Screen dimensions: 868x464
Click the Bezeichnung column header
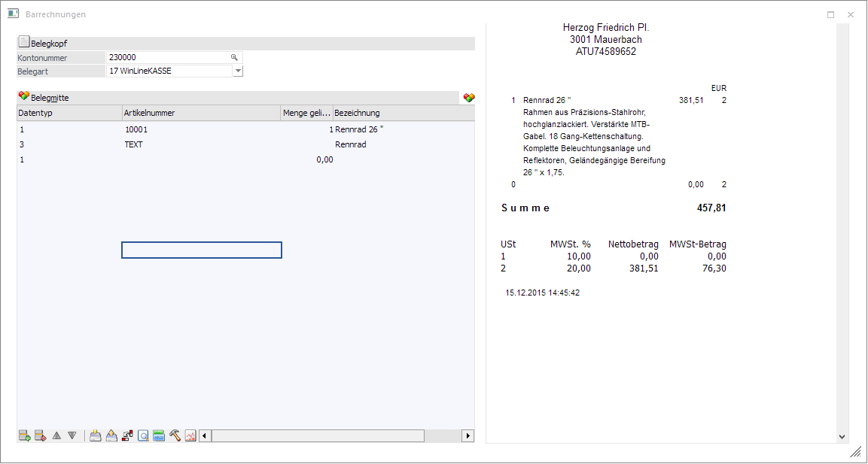(404, 113)
